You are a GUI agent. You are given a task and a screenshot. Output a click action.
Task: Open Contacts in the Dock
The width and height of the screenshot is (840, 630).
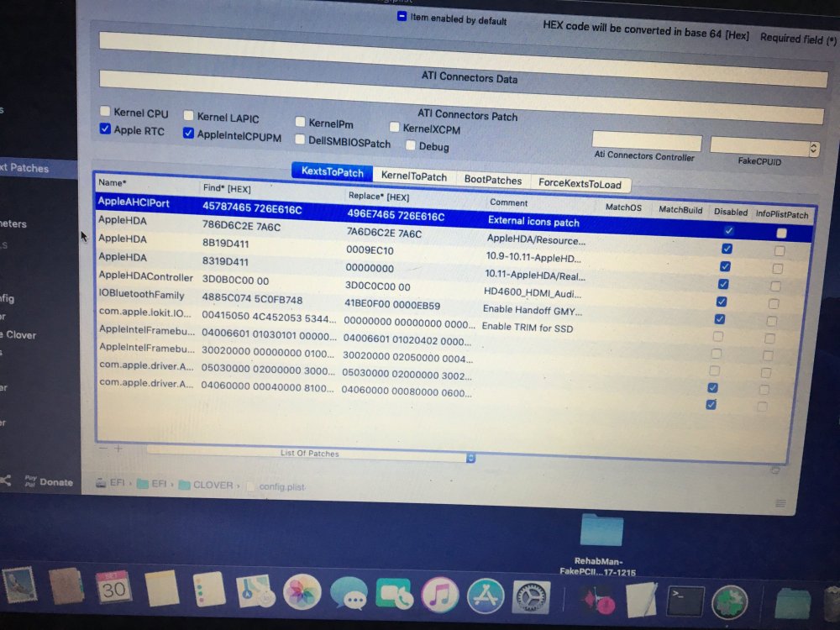click(66, 586)
